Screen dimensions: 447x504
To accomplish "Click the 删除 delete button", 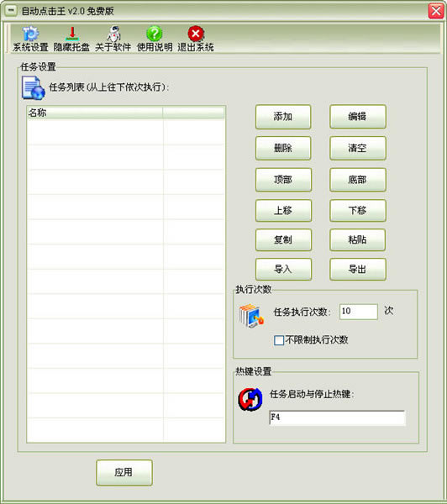I will pyautogui.click(x=283, y=148).
